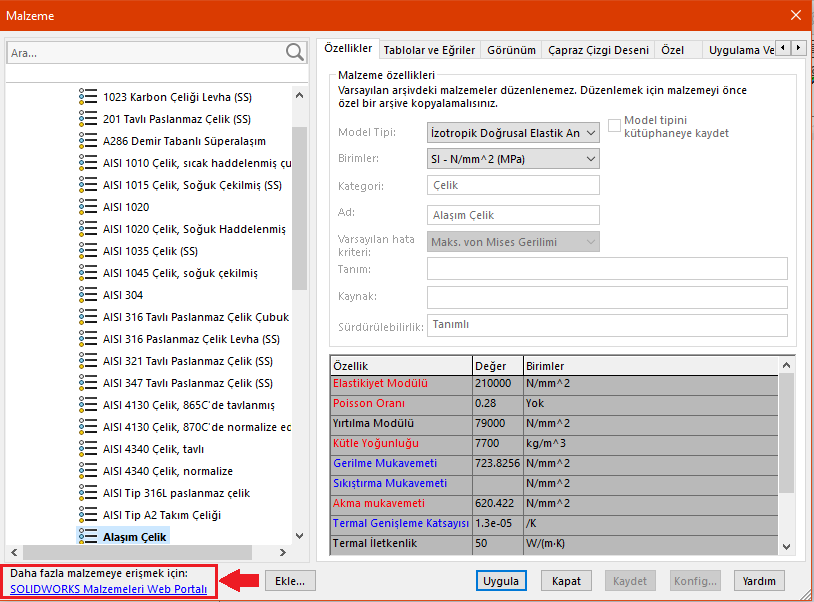
Task: Click the Ekle button
Action: pos(290,581)
